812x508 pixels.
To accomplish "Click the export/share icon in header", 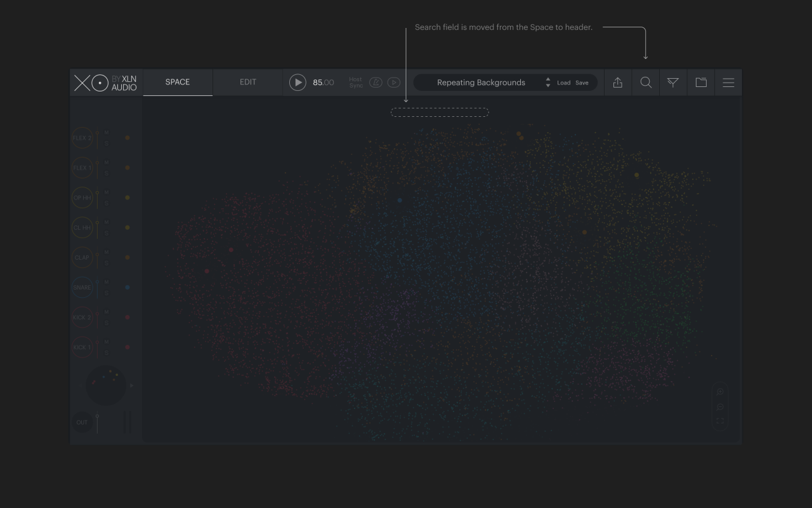I will point(618,83).
